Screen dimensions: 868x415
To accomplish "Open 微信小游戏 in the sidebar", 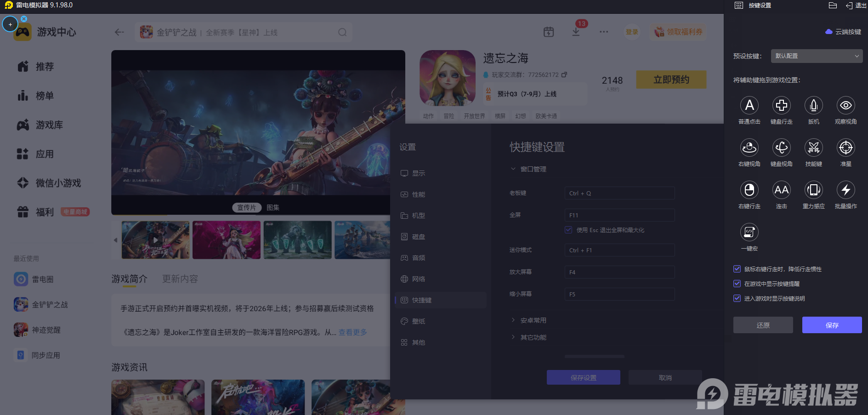I will click(49, 183).
